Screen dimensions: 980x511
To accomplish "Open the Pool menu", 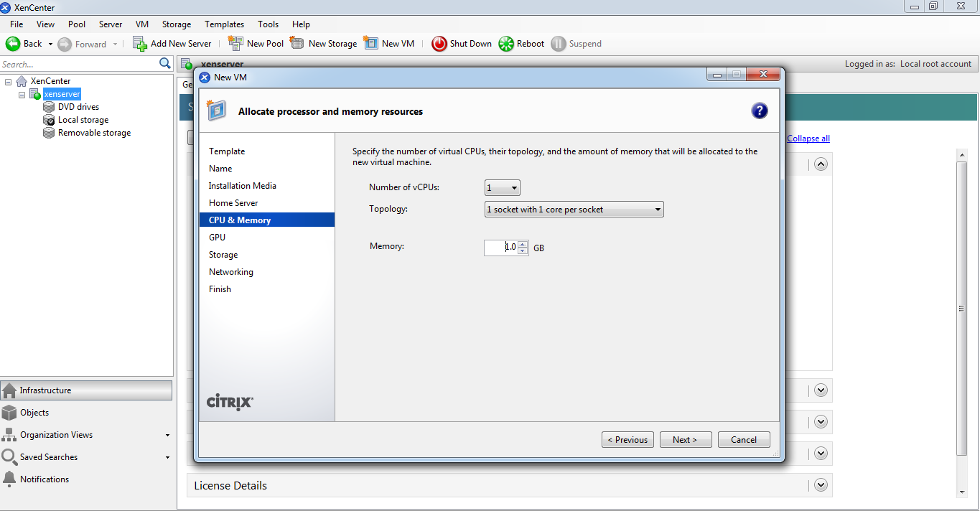I will tap(77, 24).
